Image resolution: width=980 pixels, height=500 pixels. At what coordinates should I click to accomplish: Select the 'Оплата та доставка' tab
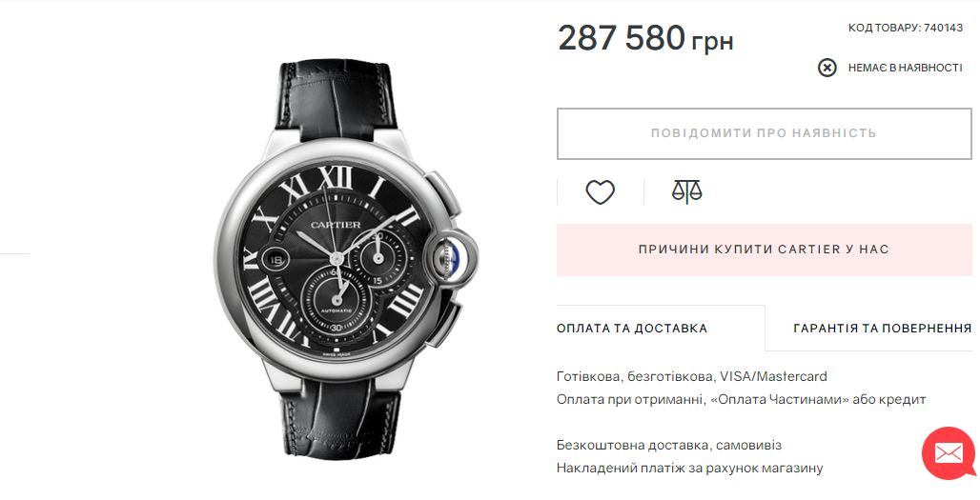click(x=632, y=329)
